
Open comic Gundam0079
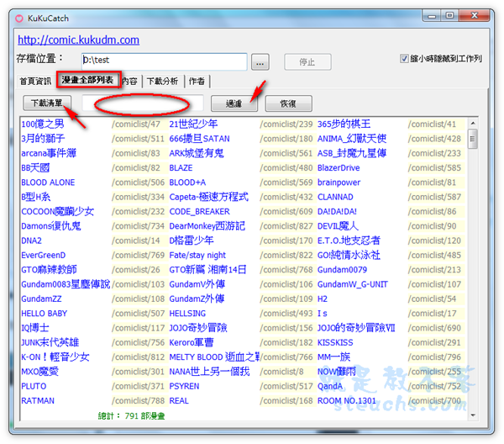[x=342, y=270]
